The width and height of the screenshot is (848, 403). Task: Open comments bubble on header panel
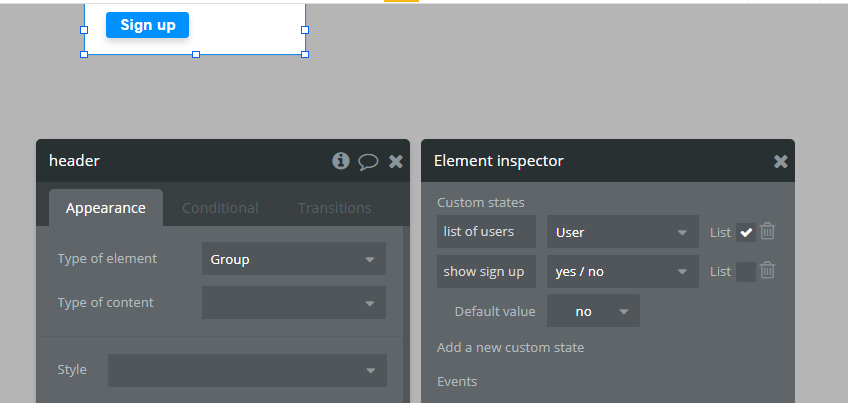click(x=368, y=161)
